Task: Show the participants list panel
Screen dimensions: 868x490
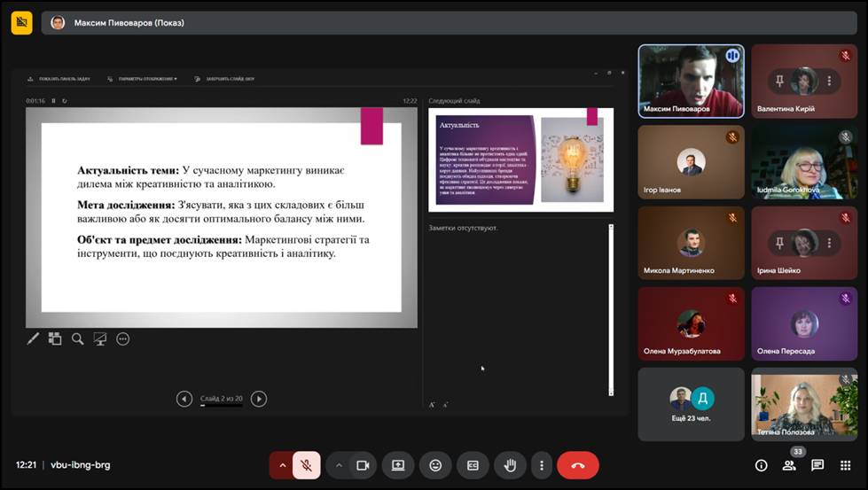Action: pyautogui.click(x=789, y=465)
